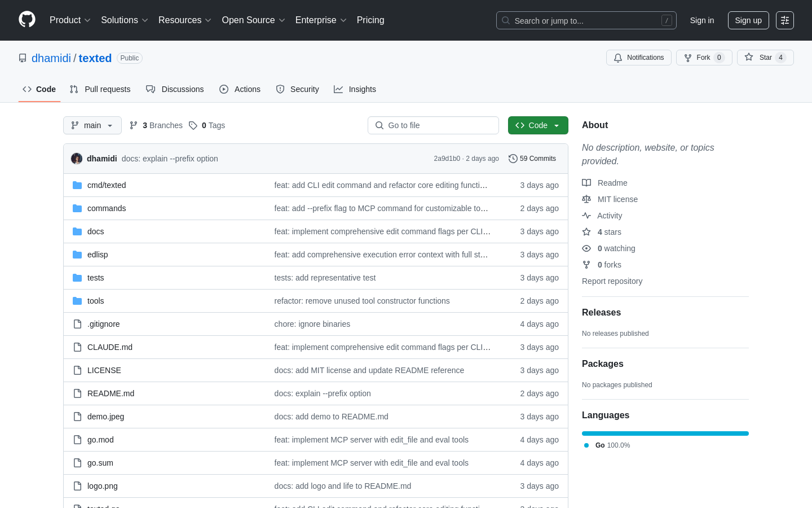812x508 pixels.
Task: Fork the texted repository
Action: (704, 58)
